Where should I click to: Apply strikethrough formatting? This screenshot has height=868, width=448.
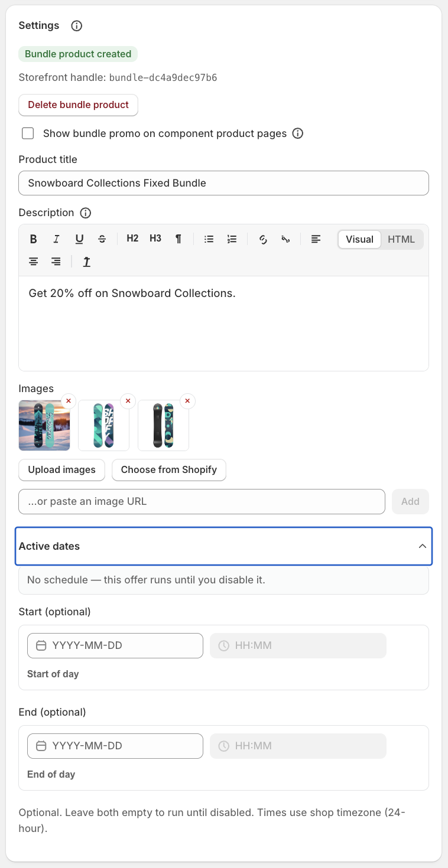(x=102, y=239)
